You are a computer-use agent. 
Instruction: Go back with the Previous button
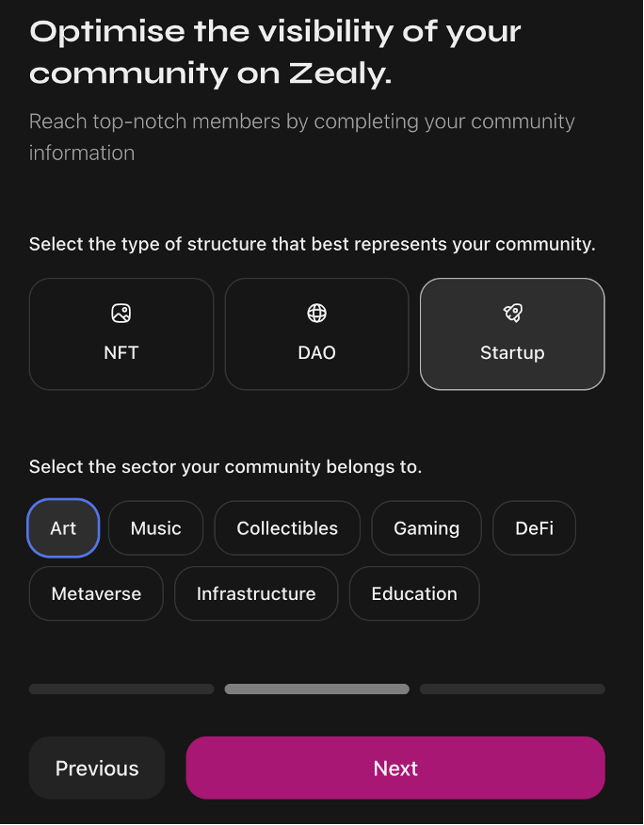coord(97,768)
